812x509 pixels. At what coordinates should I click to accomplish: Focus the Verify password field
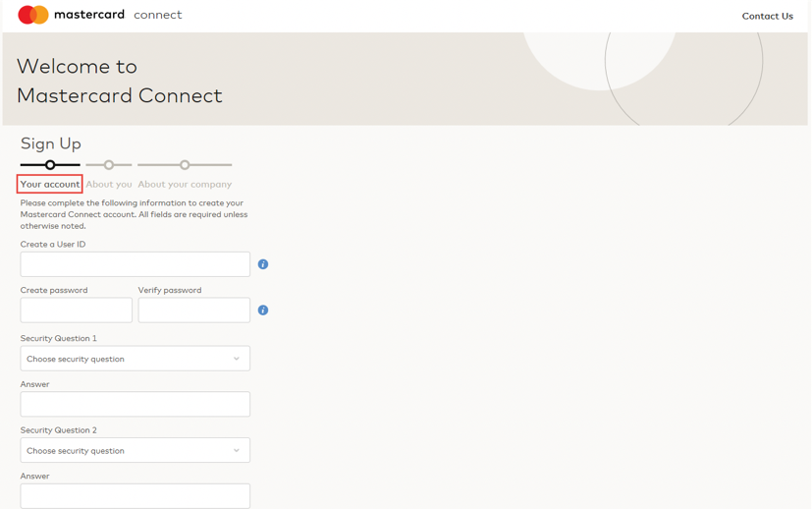tap(194, 310)
